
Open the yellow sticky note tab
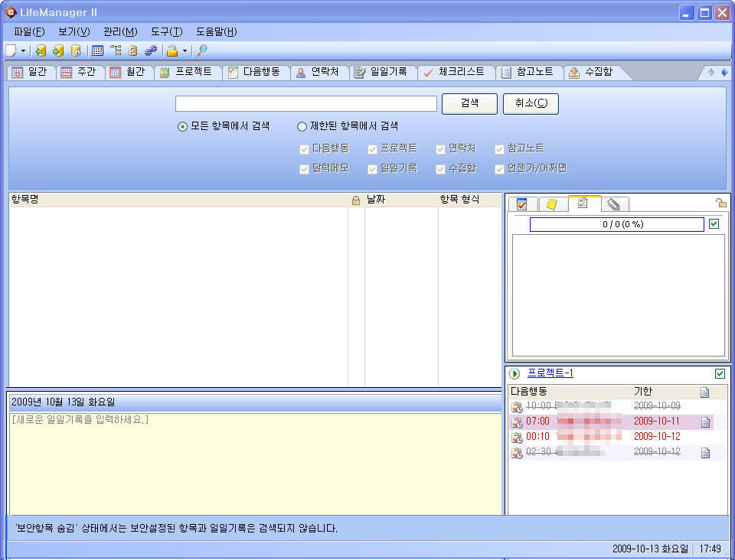pos(552,204)
